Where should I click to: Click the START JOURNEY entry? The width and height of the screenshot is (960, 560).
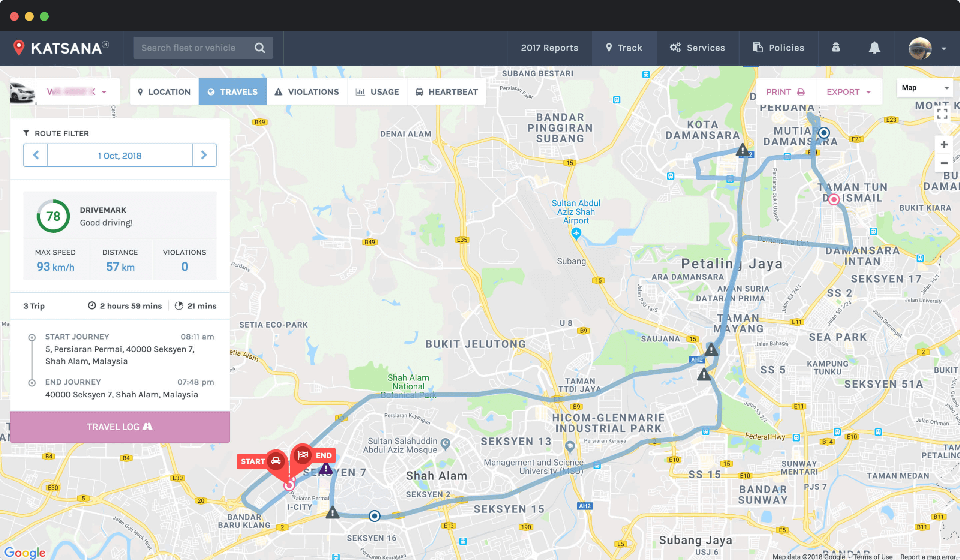click(x=120, y=349)
